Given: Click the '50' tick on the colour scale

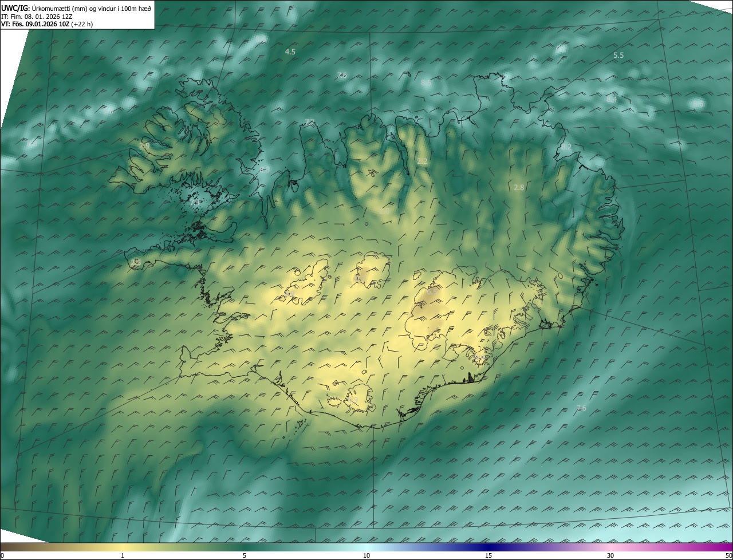Looking at the screenshot, I should pyautogui.click(x=728, y=556).
